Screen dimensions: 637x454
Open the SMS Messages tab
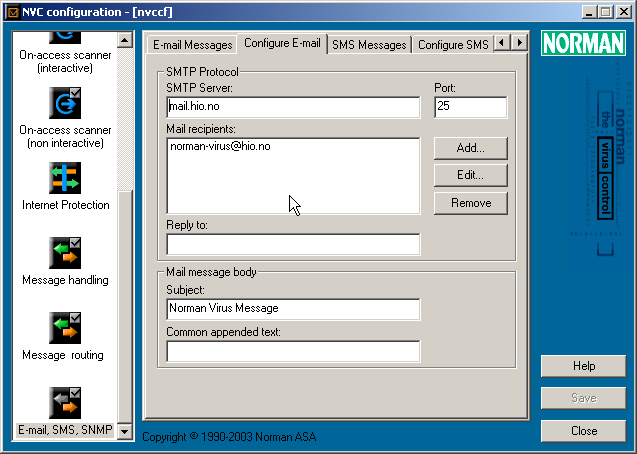tap(369, 45)
